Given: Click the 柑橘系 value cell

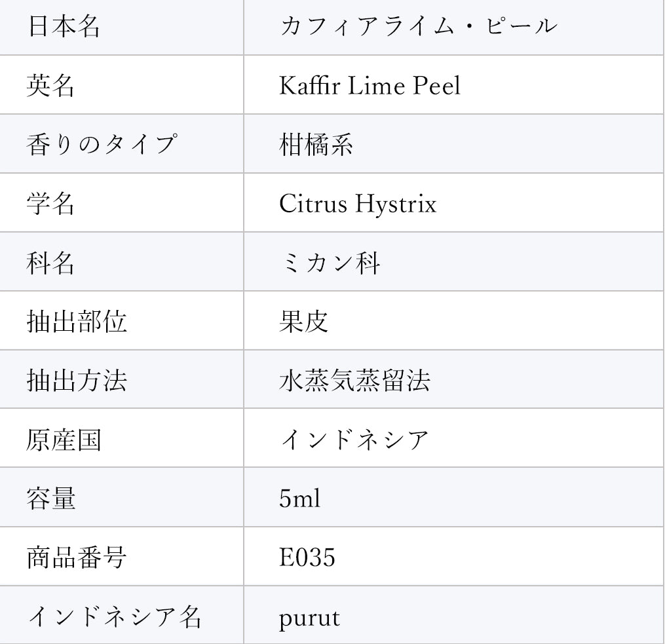Looking at the screenshot, I should [316, 144].
